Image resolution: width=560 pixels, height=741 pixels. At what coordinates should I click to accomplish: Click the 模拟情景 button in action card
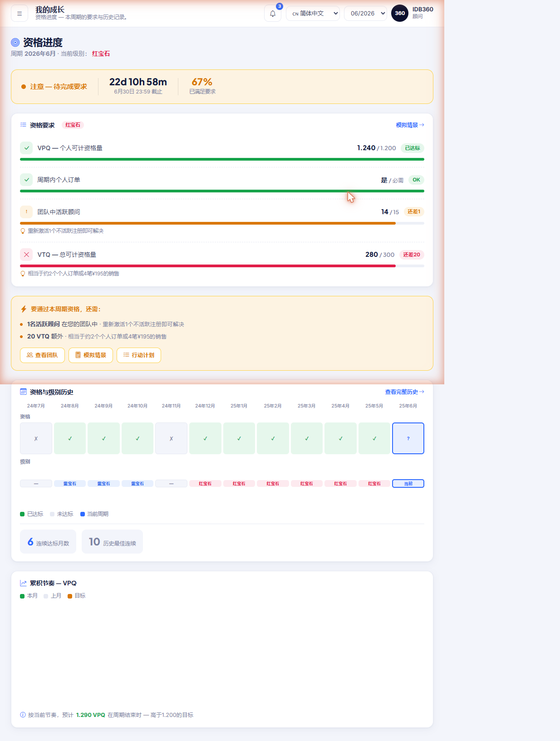click(90, 355)
